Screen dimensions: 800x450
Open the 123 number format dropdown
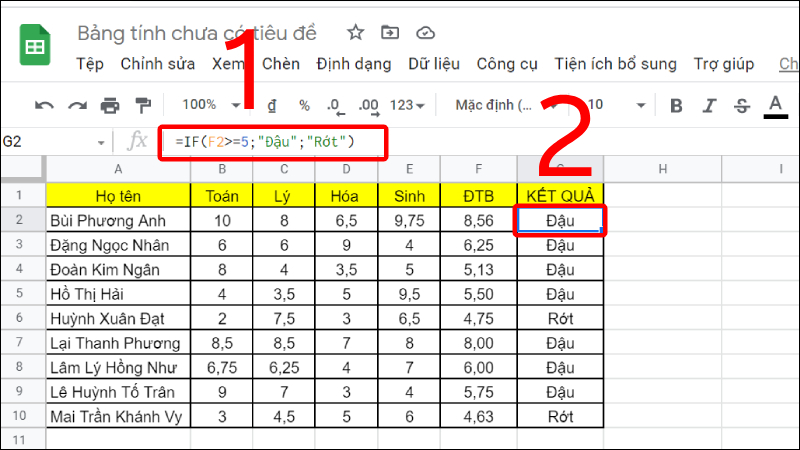(407, 105)
